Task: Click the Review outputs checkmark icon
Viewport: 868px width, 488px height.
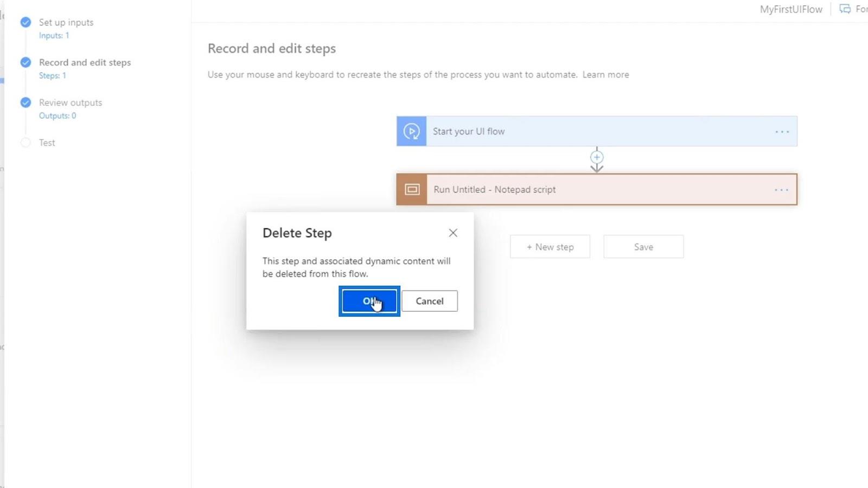Action: [25, 102]
